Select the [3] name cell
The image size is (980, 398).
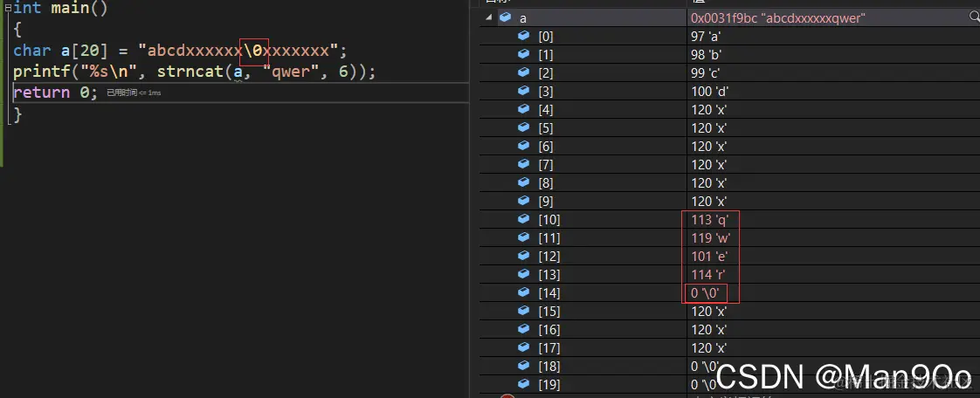pyautogui.click(x=546, y=92)
